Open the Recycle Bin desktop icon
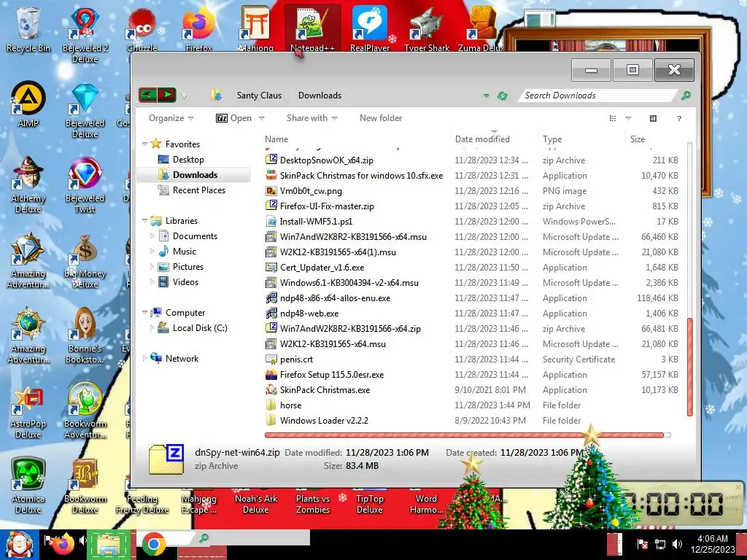 (28, 29)
